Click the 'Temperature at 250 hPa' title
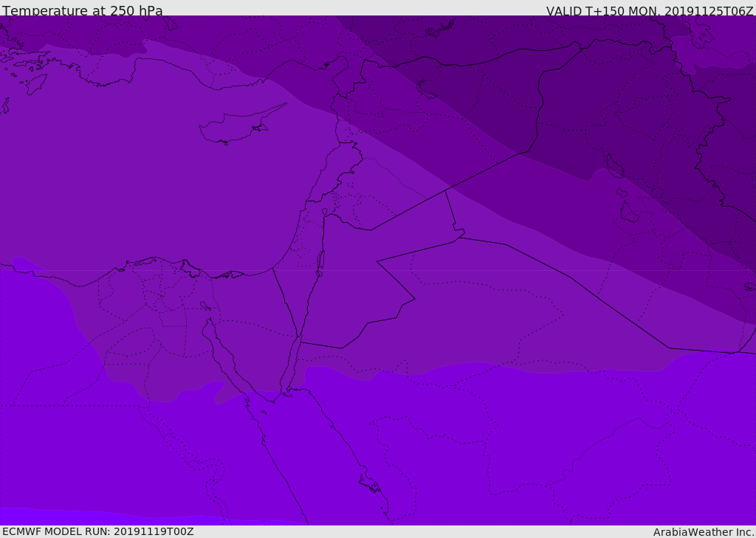 [83, 10]
